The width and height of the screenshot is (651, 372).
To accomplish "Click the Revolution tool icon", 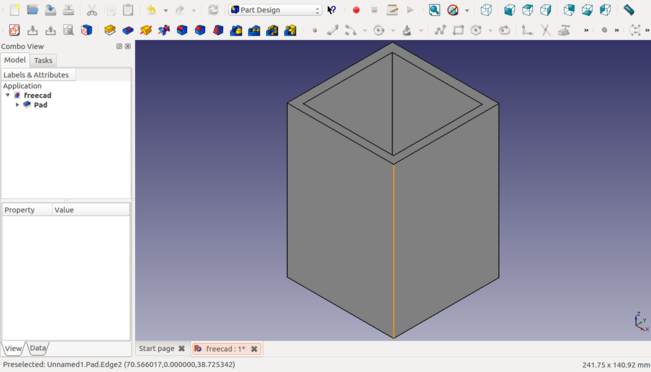I will (x=146, y=30).
